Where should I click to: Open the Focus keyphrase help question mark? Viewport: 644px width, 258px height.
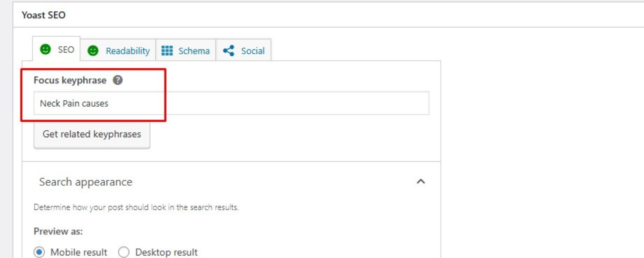(x=118, y=80)
